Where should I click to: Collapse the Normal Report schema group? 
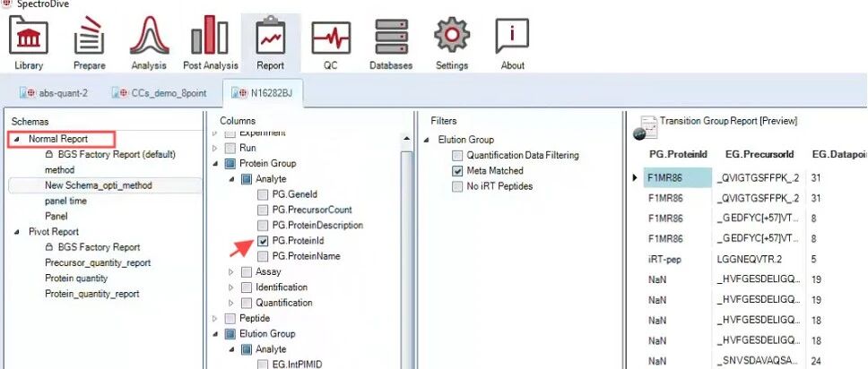(15, 140)
